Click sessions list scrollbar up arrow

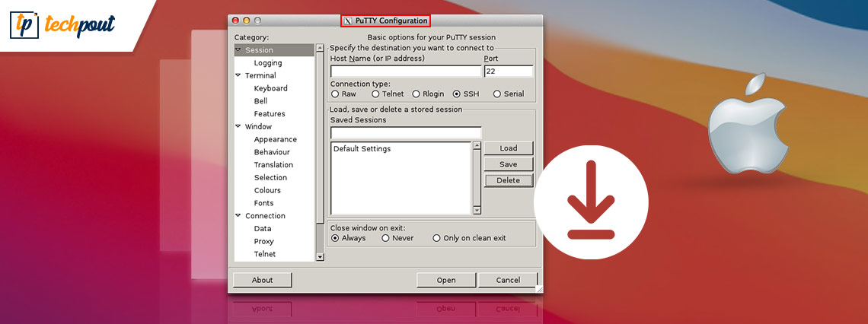tap(477, 146)
